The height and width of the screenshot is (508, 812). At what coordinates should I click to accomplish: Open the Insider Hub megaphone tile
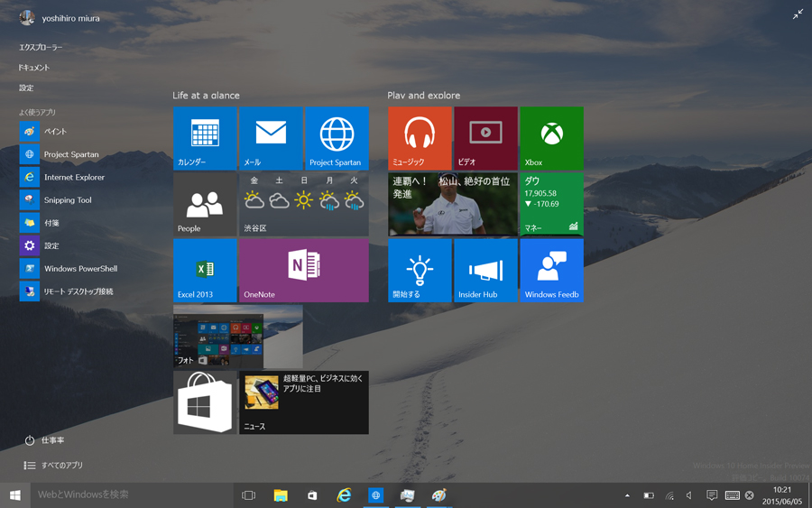tap(485, 270)
